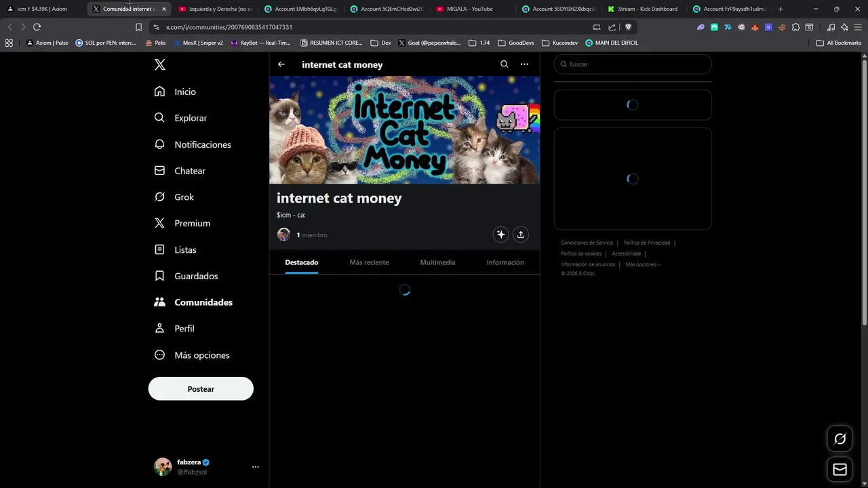The width and height of the screenshot is (868, 488).
Task: Open Notificaciones
Action: tap(193, 144)
